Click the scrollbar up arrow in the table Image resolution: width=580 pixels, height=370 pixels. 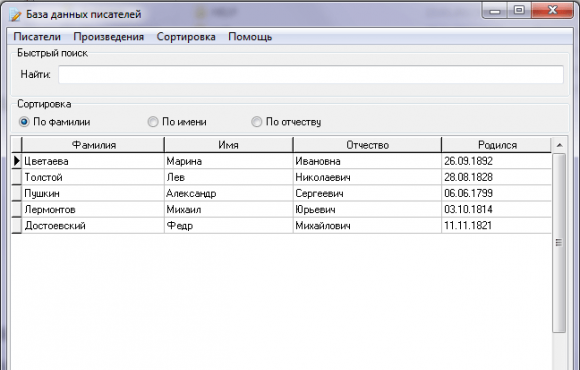559,145
